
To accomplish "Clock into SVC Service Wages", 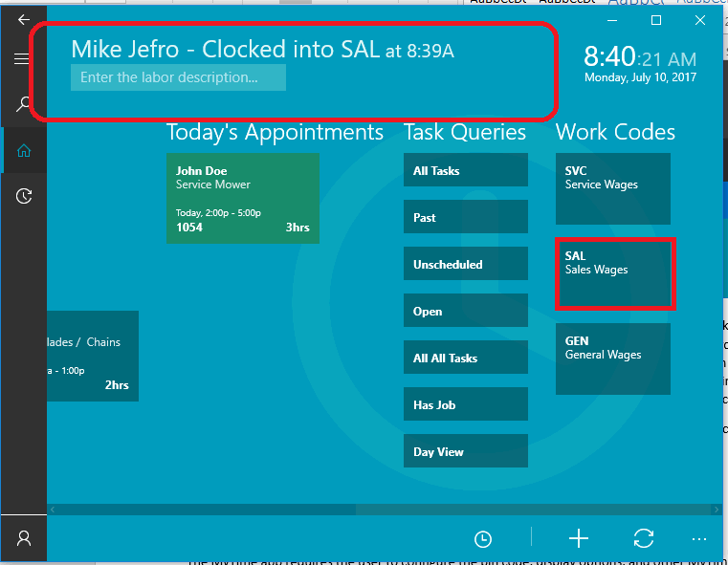I will (x=612, y=188).
